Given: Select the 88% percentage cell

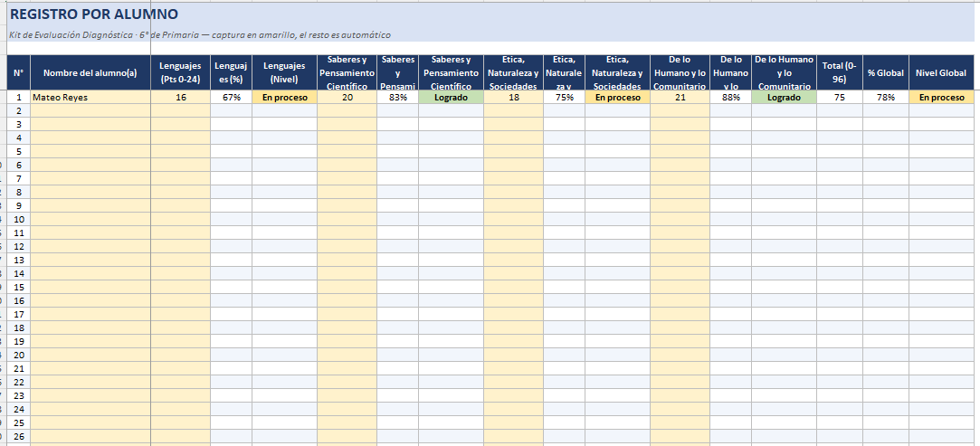Looking at the screenshot, I should (730, 98).
